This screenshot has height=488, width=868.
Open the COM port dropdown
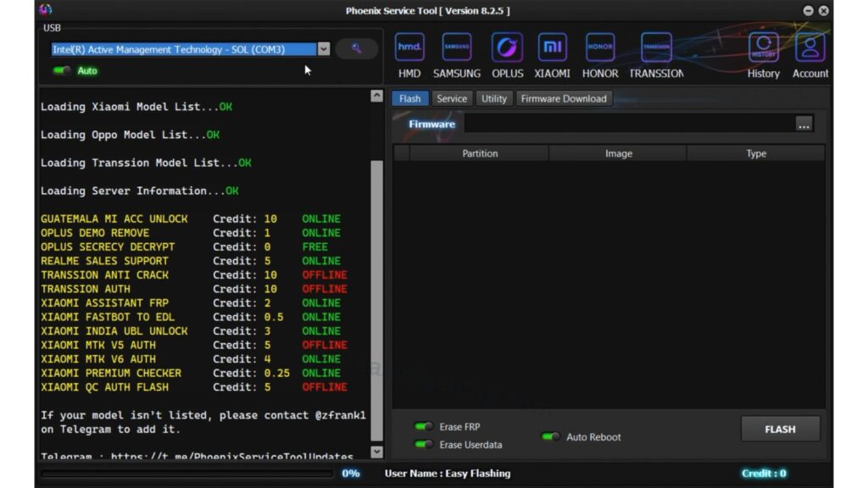(x=325, y=48)
